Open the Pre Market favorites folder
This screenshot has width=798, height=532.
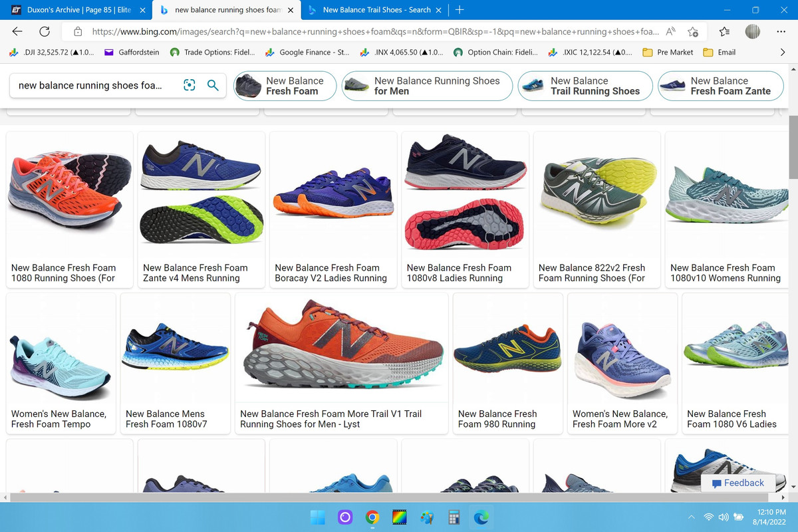(668, 52)
